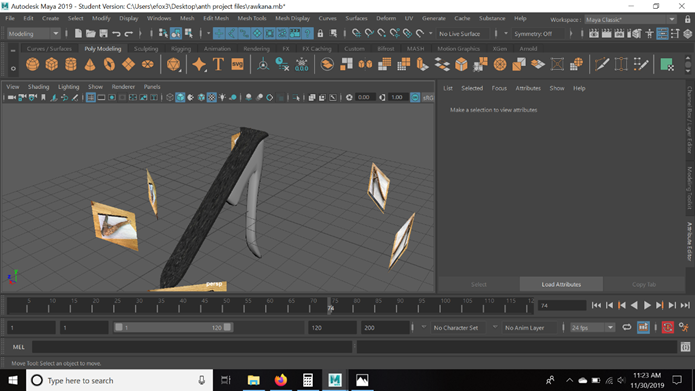Image resolution: width=695 pixels, height=391 pixels.
Task: Toggle the wireframe on shaded viewport button
Action: coord(201,98)
